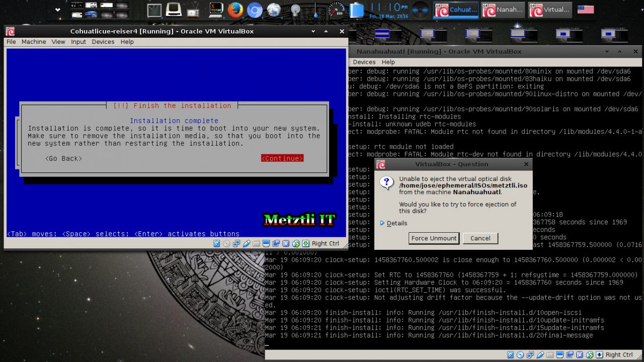Click the hard disk activity icon in Cohuatlicue status bar
The width and height of the screenshot is (644, 362).
217,243
